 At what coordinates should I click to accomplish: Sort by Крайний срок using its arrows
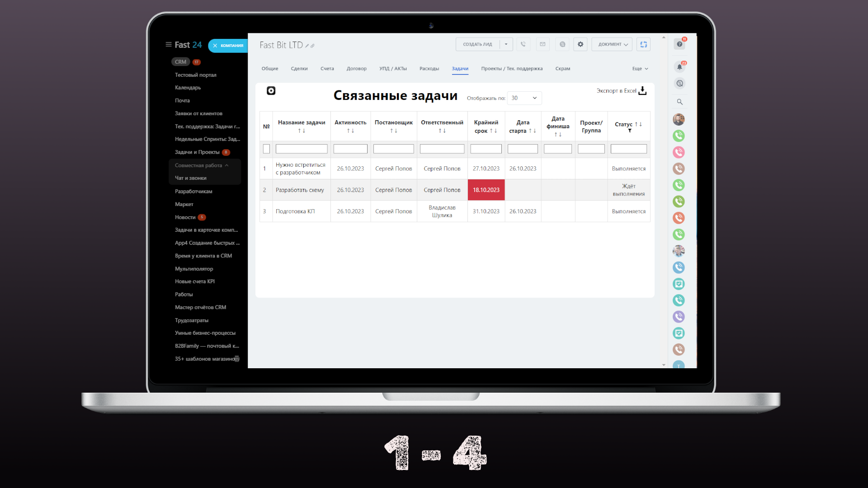tap(493, 131)
